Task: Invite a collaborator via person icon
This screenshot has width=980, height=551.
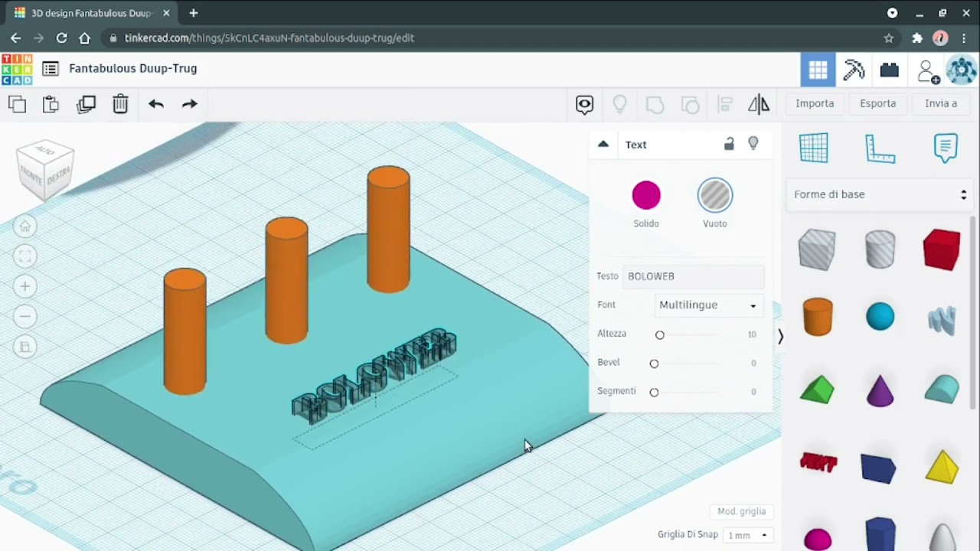Action: coord(928,71)
